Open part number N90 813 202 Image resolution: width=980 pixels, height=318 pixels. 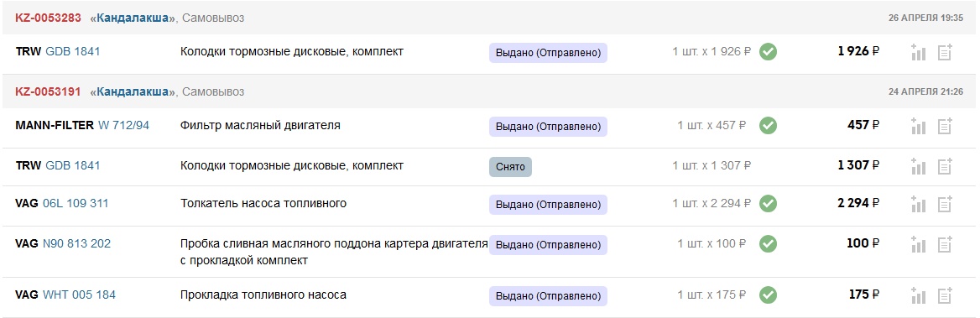coord(77,243)
